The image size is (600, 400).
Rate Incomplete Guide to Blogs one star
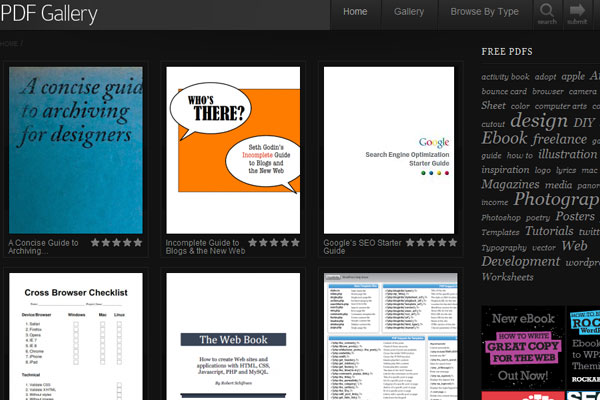(x=252, y=242)
